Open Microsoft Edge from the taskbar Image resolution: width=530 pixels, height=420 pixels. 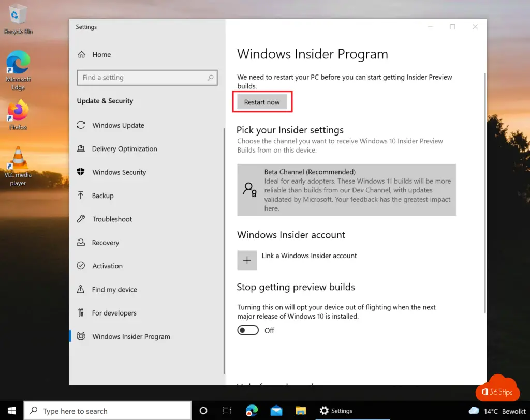pos(252,410)
